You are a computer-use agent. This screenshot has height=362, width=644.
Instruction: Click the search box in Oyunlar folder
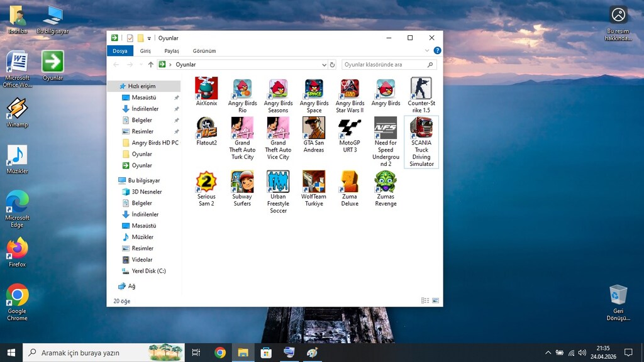(x=389, y=65)
